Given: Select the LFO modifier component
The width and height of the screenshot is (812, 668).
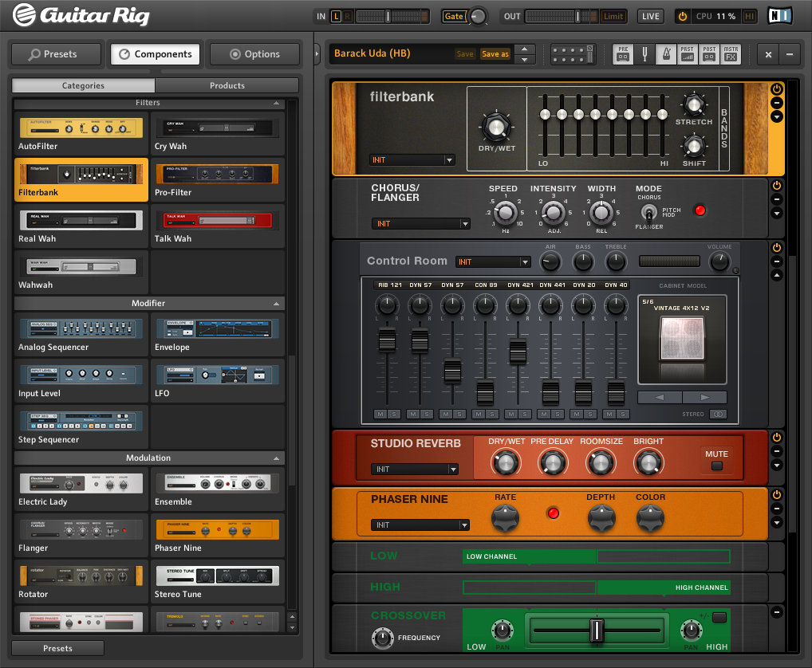Looking at the screenshot, I should [x=218, y=381].
